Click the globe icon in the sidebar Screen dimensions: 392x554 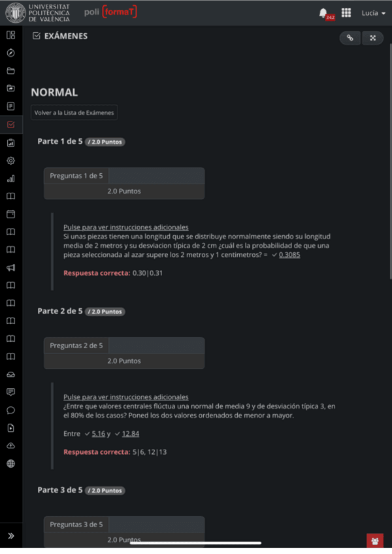coord(10,464)
